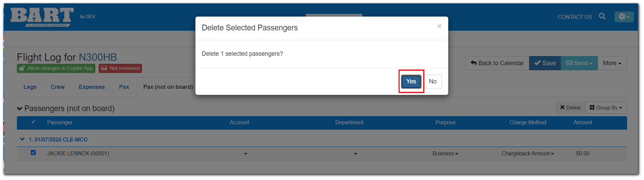Collapse the 01/07/2024 CLE-MCO group
The image size is (644, 180).
pyautogui.click(x=22, y=139)
